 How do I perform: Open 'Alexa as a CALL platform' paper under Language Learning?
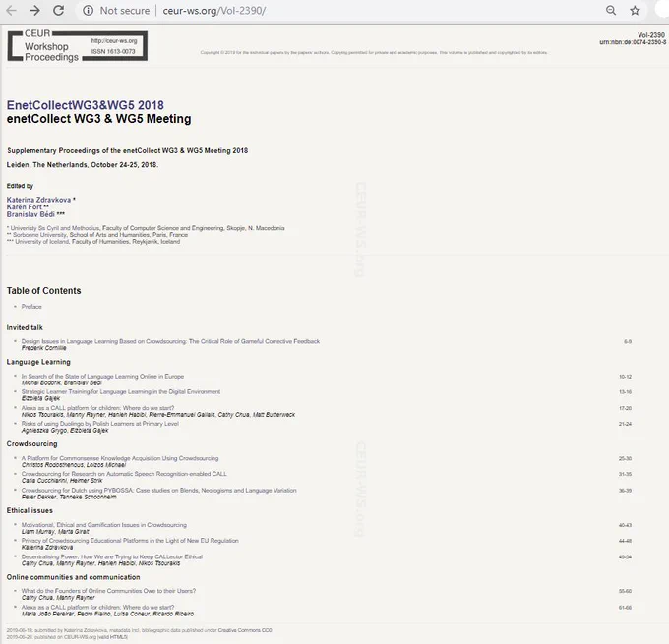(97, 408)
